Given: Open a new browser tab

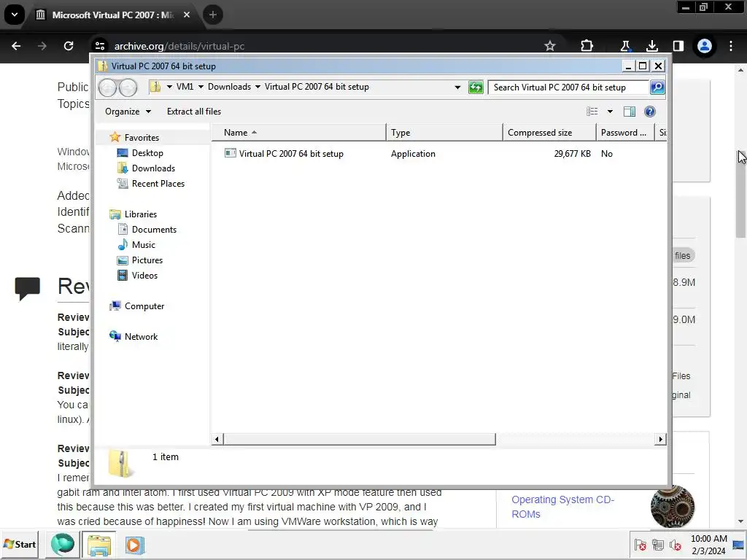Looking at the screenshot, I should [212, 15].
